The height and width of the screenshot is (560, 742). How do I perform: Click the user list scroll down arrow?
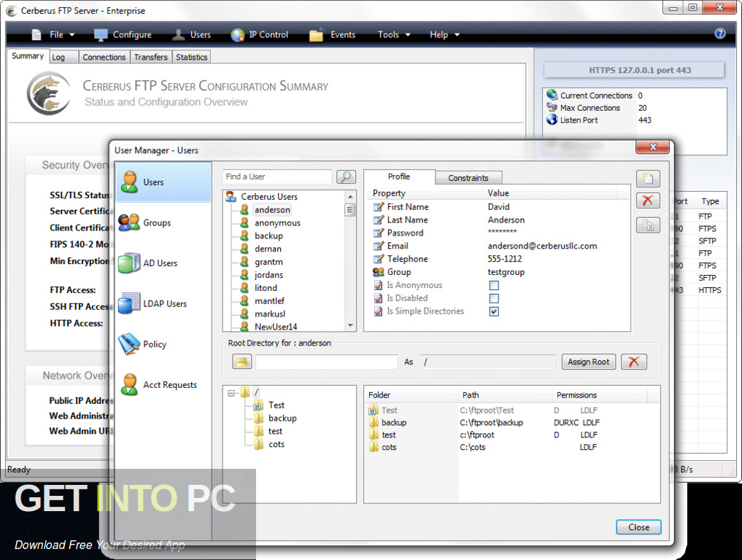point(350,325)
